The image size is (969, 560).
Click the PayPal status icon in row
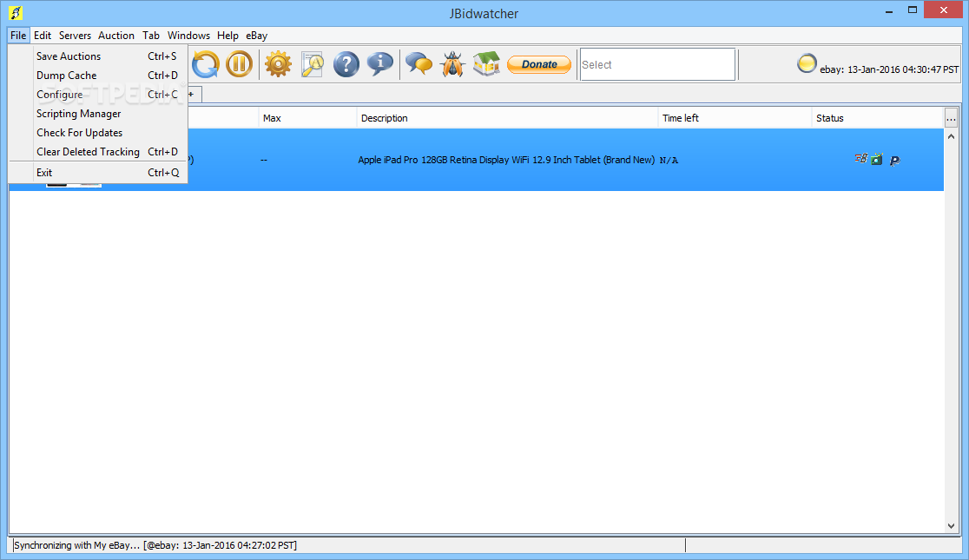[x=894, y=161]
